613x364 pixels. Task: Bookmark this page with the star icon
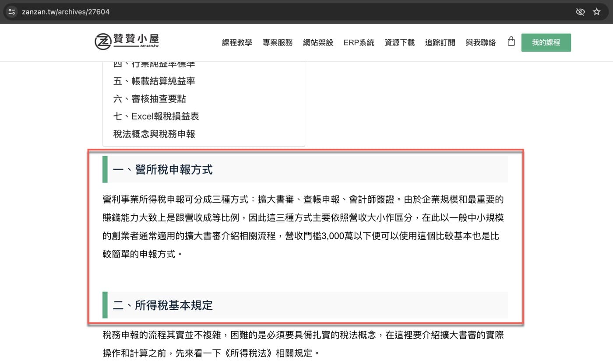[x=596, y=12]
